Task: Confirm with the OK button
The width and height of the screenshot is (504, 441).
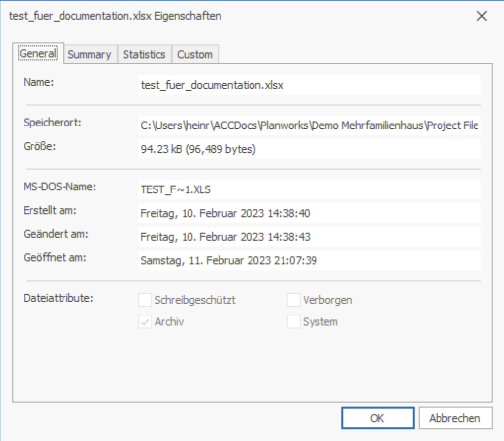Action: point(378,418)
